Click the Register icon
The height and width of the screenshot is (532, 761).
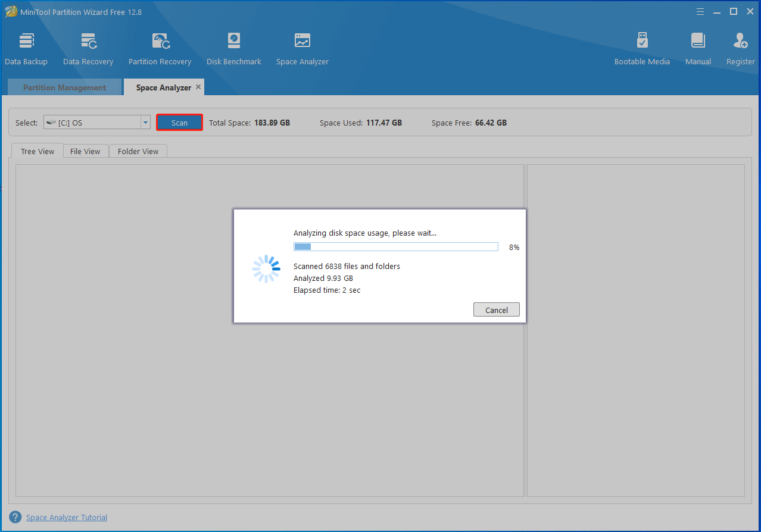coord(740,48)
